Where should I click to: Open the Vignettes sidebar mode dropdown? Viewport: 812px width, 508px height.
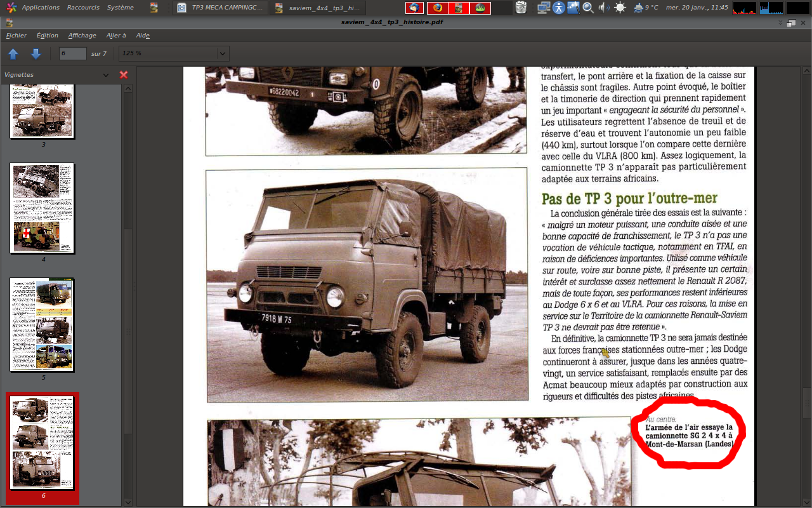pos(106,75)
